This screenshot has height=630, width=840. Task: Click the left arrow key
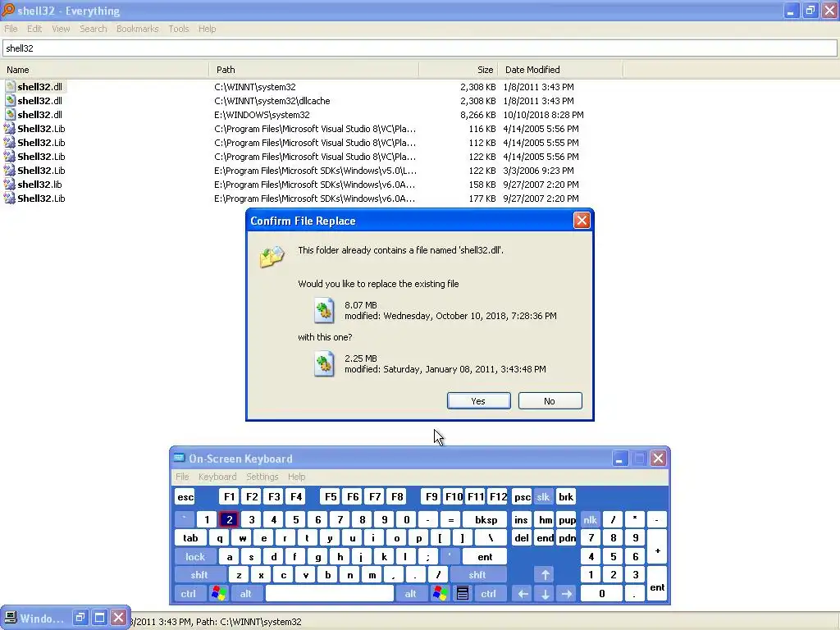coord(523,594)
